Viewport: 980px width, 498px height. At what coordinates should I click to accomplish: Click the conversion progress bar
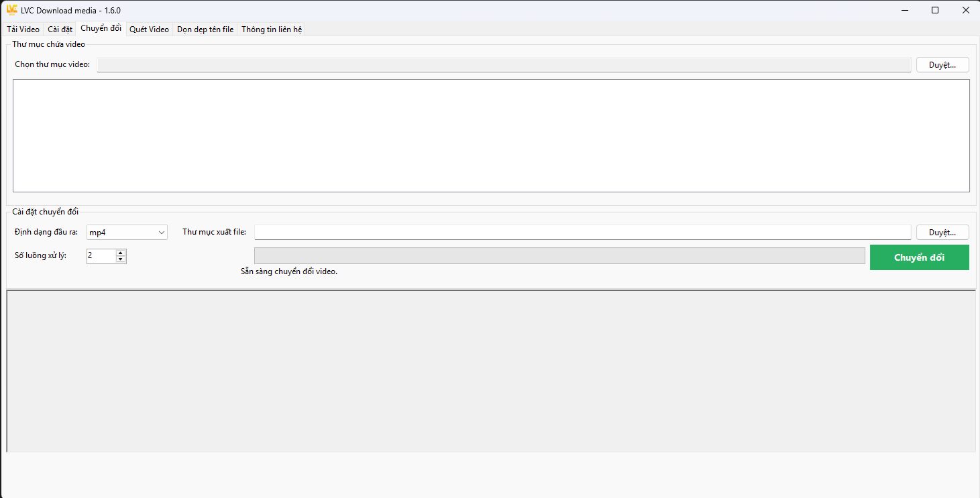(x=559, y=256)
